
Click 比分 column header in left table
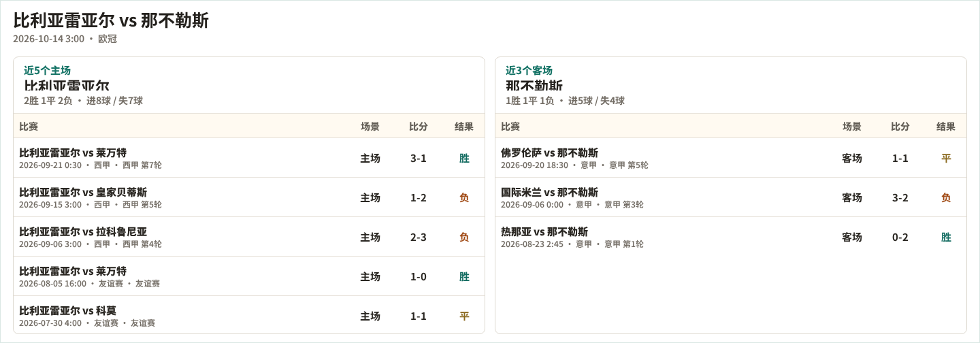pos(419,127)
